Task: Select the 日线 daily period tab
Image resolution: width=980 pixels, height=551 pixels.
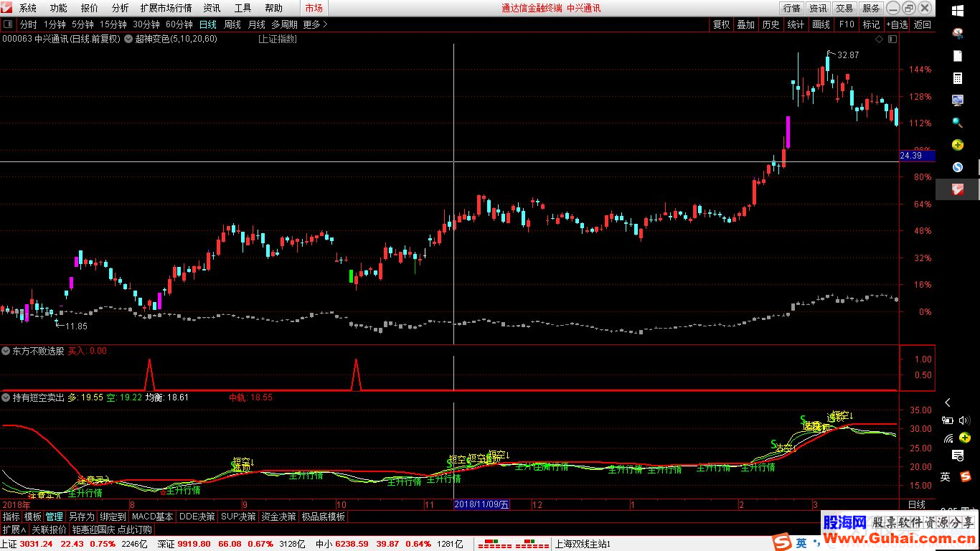Action: (x=208, y=24)
